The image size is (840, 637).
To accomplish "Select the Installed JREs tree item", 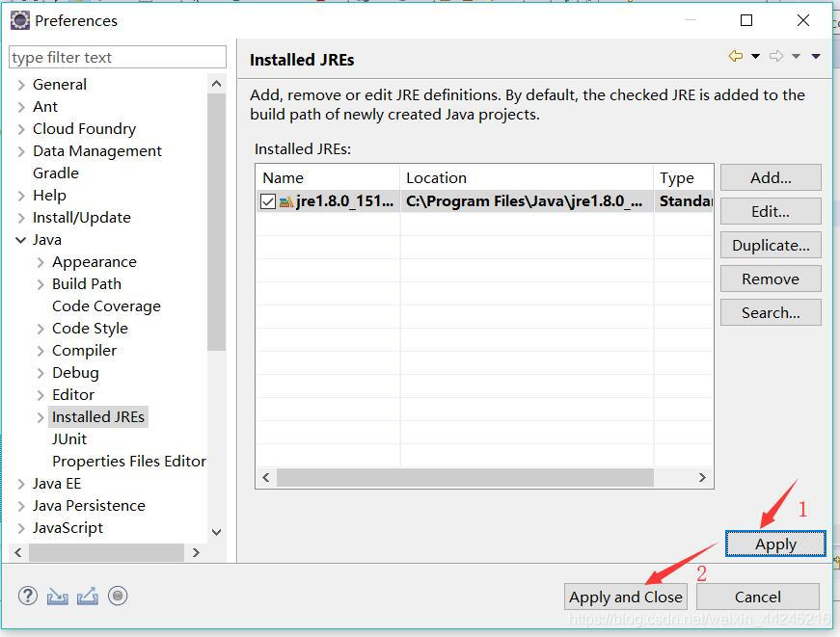I will [98, 416].
